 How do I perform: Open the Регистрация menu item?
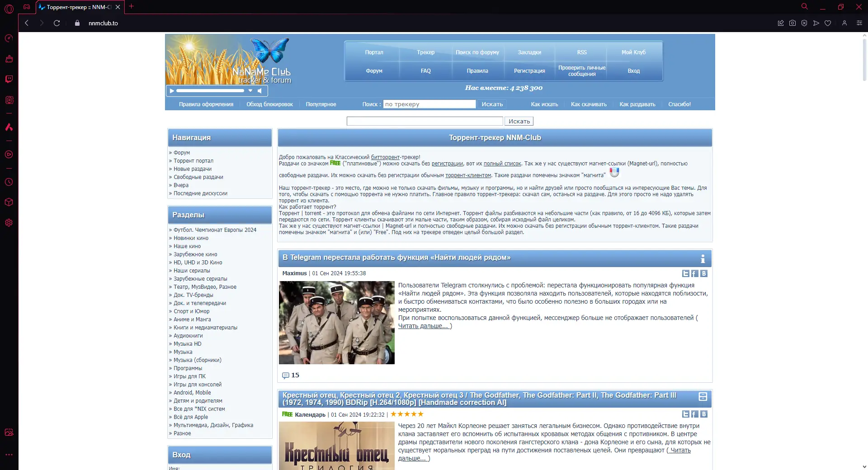tap(529, 71)
